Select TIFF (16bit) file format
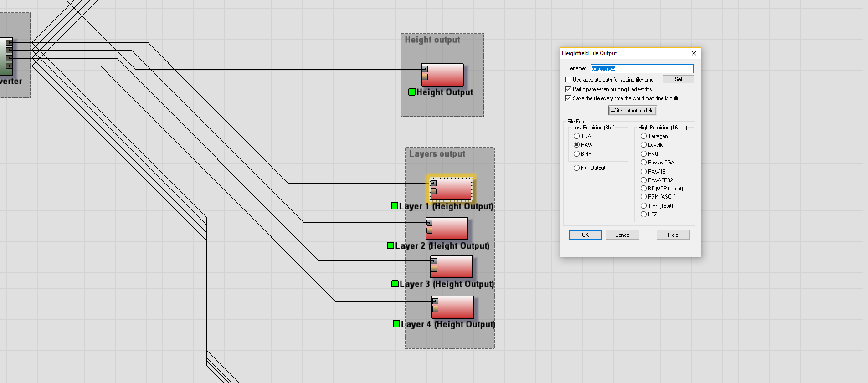Image resolution: width=868 pixels, height=383 pixels. (x=644, y=206)
